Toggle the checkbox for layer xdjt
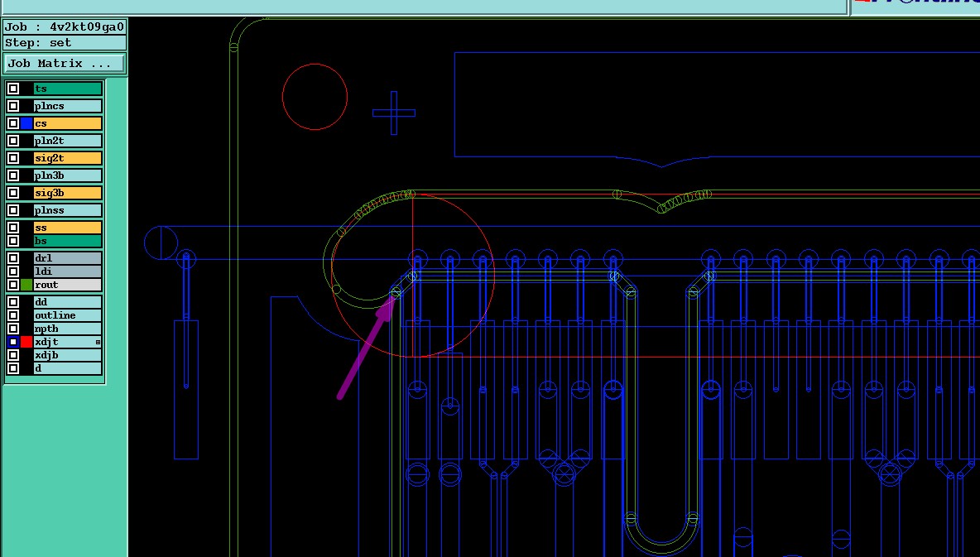Image resolution: width=980 pixels, height=557 pixels. tap(13, 342)
